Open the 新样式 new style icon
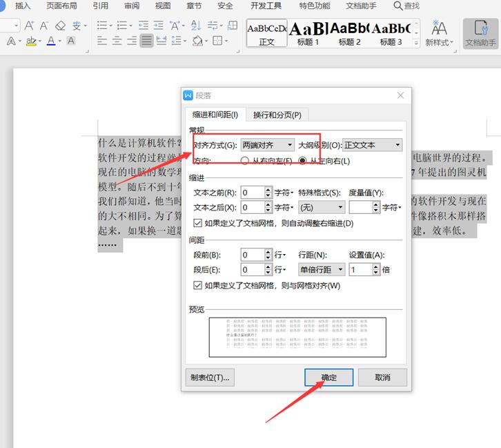501x448 pixels. pos(439,34)
